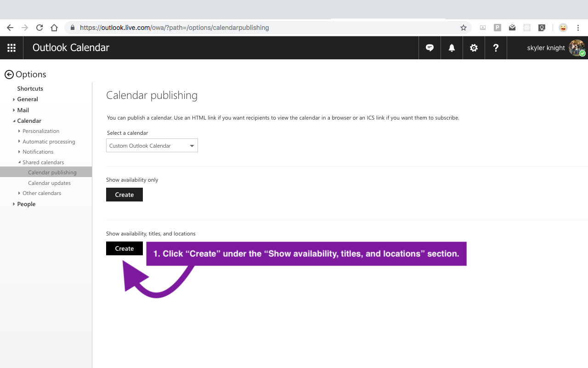588x368 pixels.
Task: Open the app launcher grid icon
Action: pos(11,48)
